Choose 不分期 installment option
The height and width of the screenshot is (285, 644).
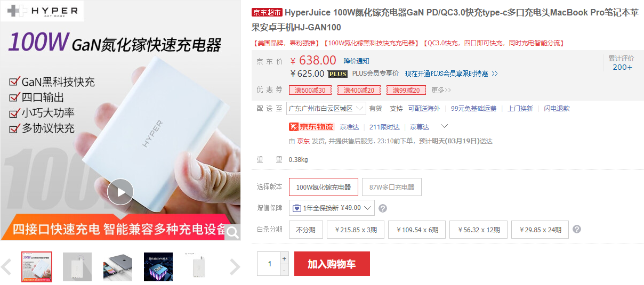point(305,230)
